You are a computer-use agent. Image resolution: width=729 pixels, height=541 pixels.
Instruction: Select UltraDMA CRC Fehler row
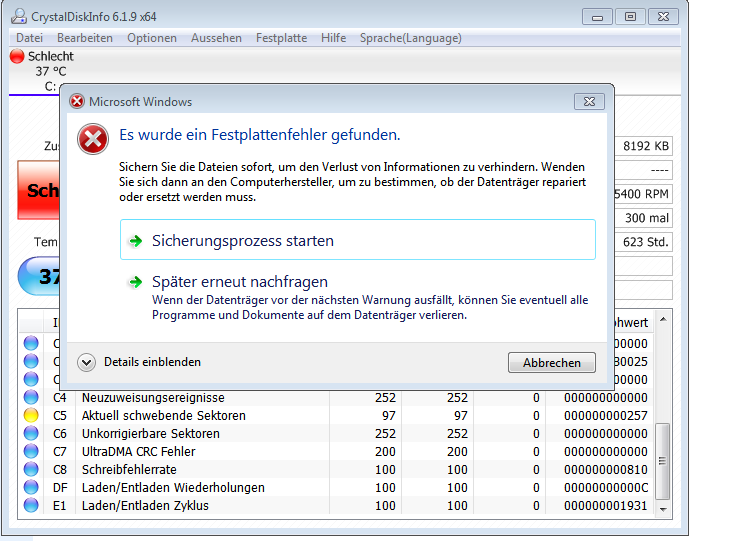[x=336, y=451]
